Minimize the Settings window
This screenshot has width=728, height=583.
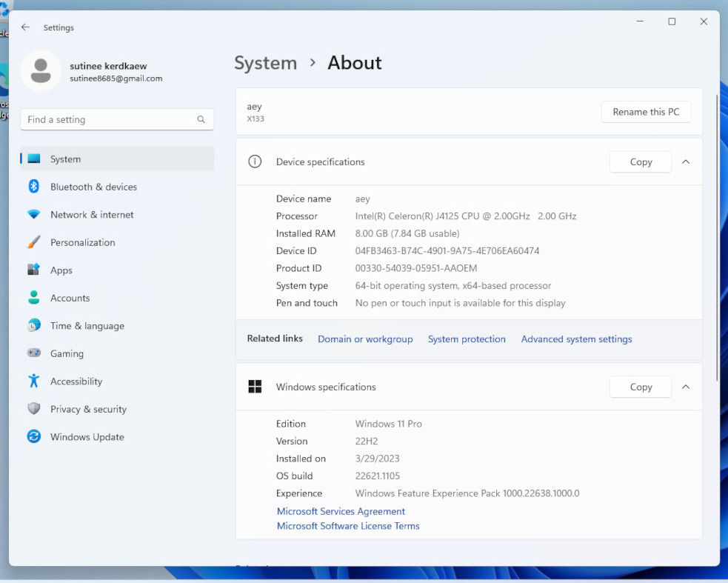click(640, 21)
